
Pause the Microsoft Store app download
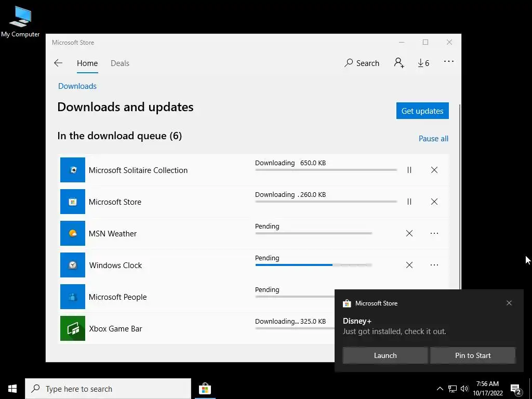(409, 202)
